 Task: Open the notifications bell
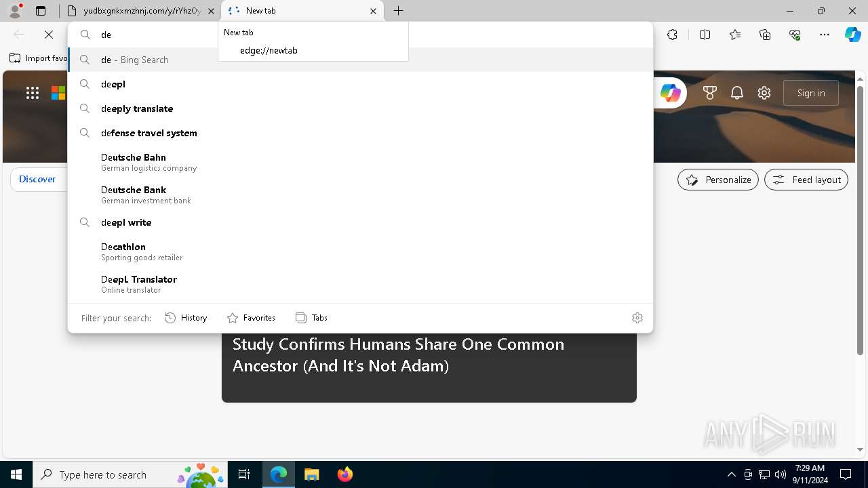coord(737,93)
